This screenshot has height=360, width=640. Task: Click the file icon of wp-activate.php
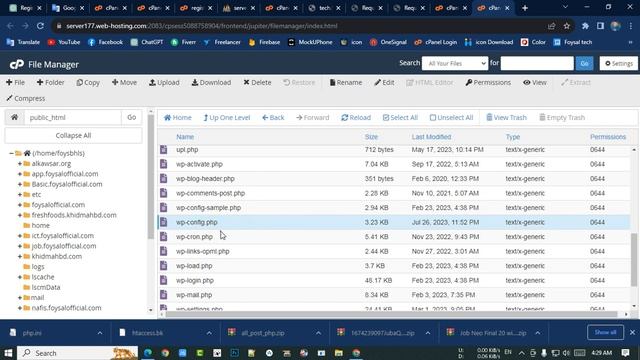tap(164, 164)
